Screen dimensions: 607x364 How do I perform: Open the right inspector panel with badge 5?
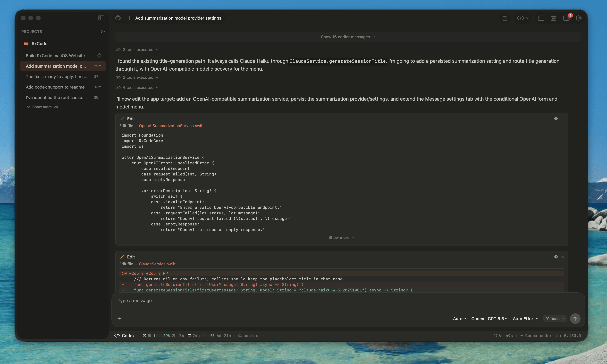566,18
